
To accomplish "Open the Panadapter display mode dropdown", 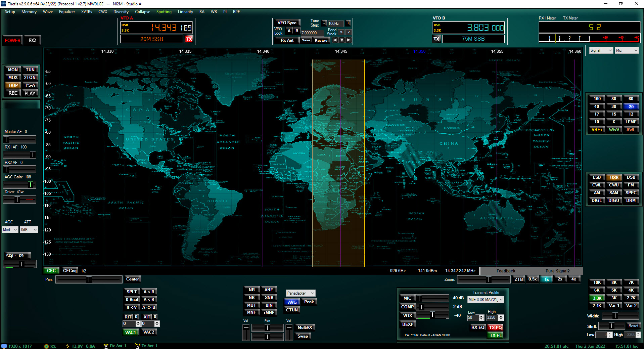I will click(x=301, y=293).
